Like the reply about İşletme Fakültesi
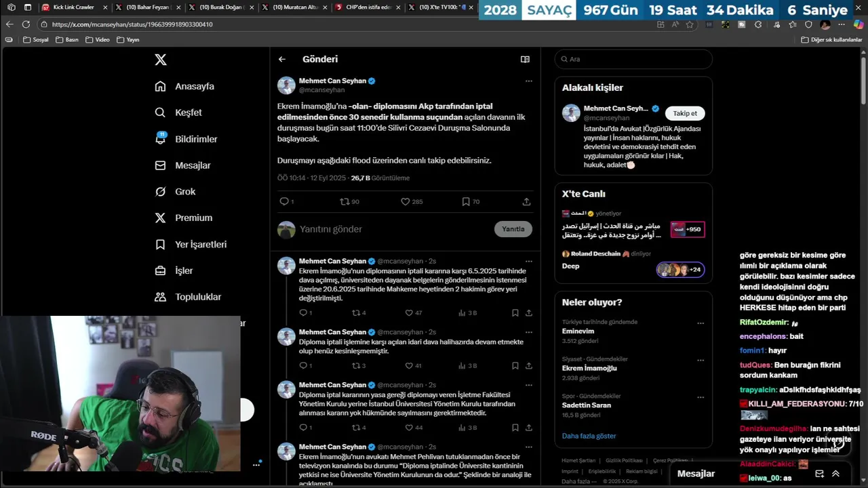This screenshot has width=868, height=488. [414, 428]
